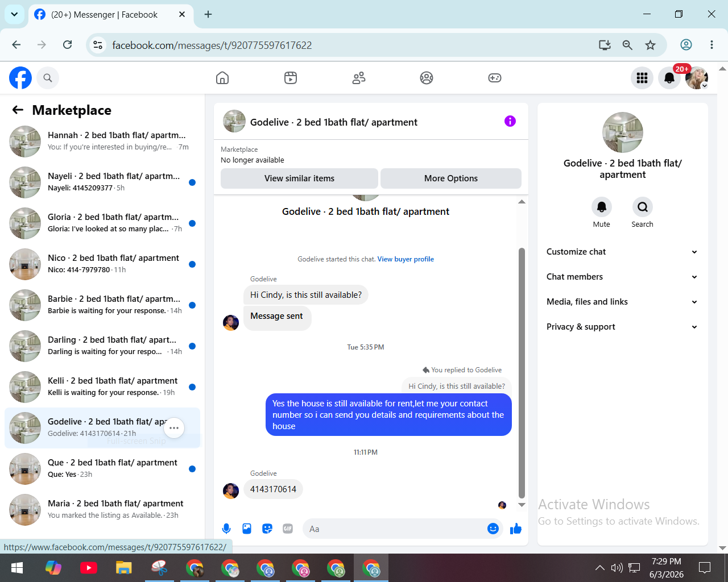Mute this conversation using the bell icon
This screenshot has height=582, width=728.
click(x=602, y=207)
